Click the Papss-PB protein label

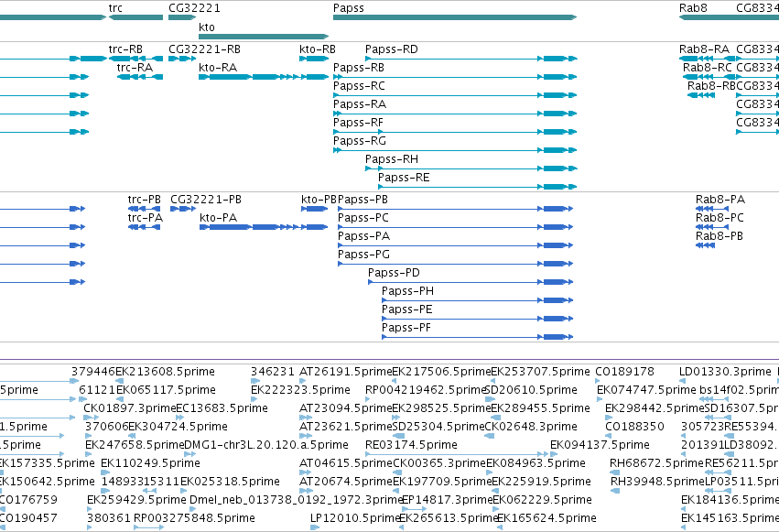click(362, 200)
